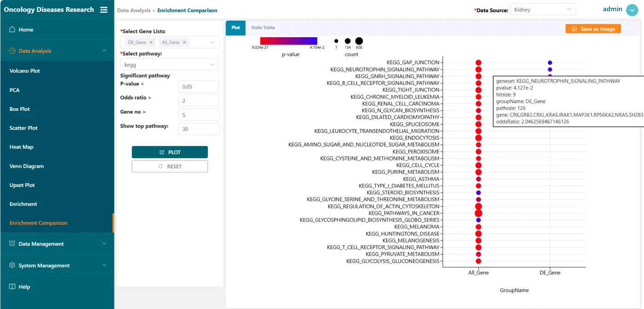Click the Data Analysis breadcrumb link

[x=134, y=10]
